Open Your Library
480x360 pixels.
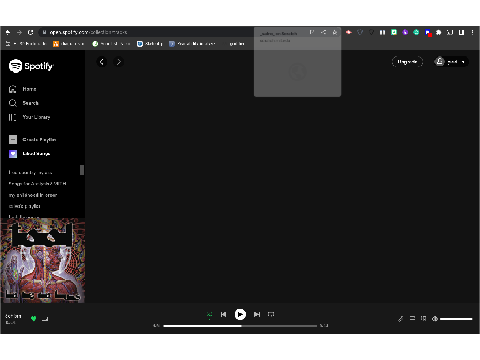pos(29,117)
